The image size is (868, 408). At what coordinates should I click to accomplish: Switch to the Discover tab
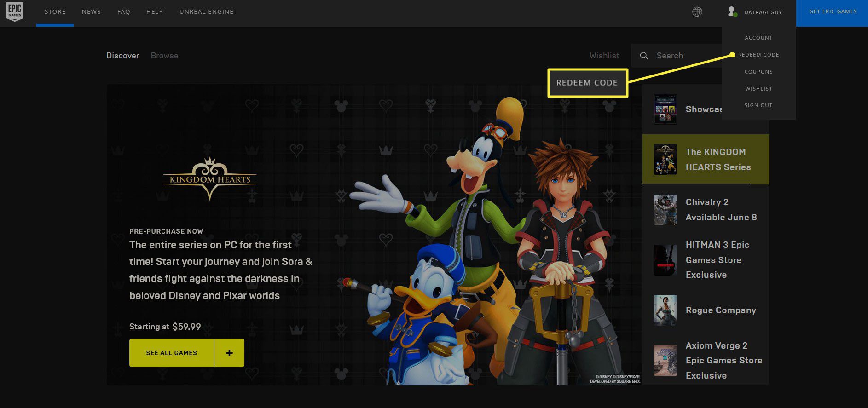pos(122,56)
